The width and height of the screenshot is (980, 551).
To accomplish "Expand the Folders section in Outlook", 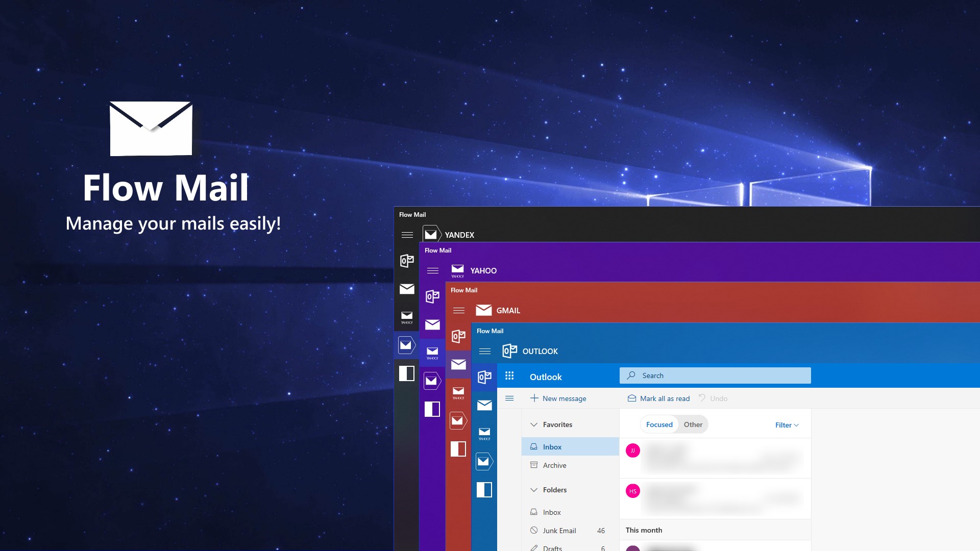I will [534, 490].
